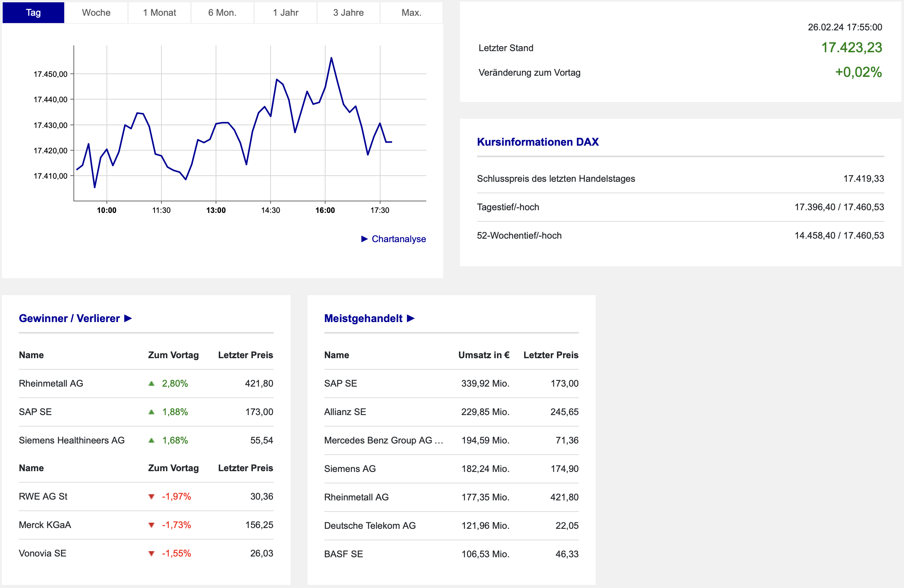Open the 3 Jahre chart range
This screenshot has width=904, height=588.
[x=348, y=13]
